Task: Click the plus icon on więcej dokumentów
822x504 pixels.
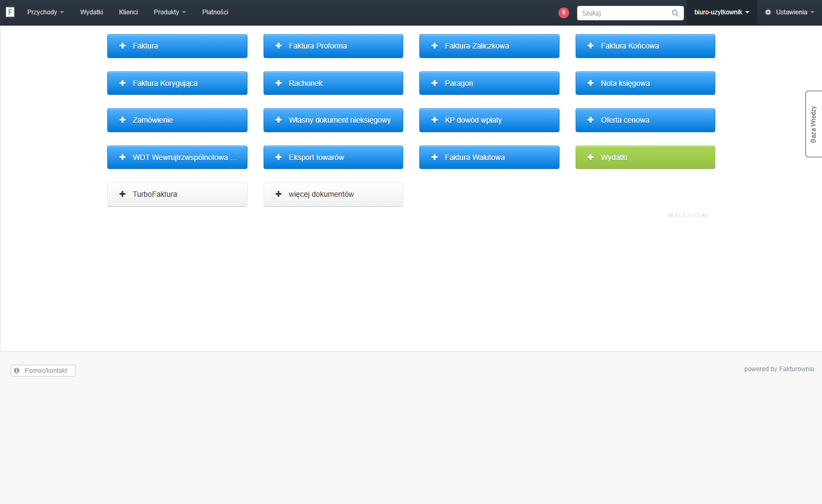Action: [278, 194]
